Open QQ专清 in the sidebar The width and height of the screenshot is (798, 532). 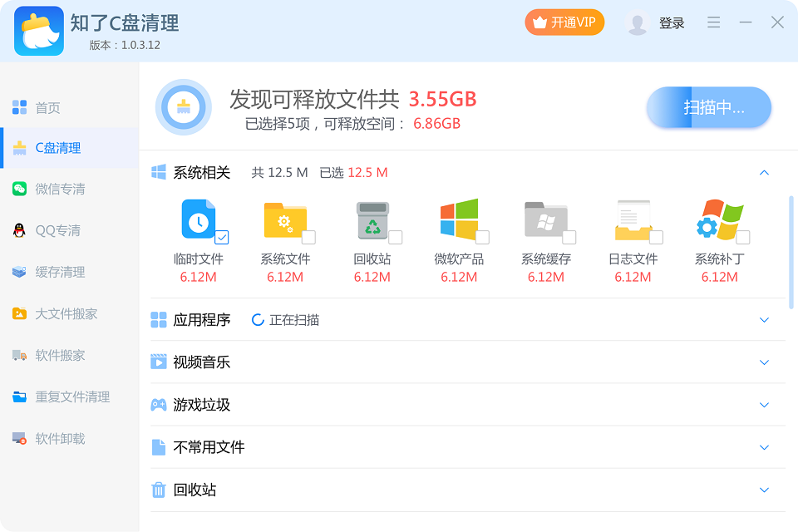click(69, 230)
